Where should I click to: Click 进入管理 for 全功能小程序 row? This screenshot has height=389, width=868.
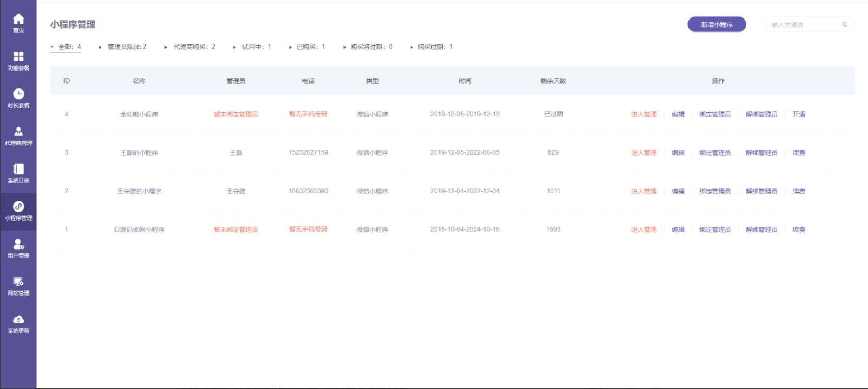644,114
